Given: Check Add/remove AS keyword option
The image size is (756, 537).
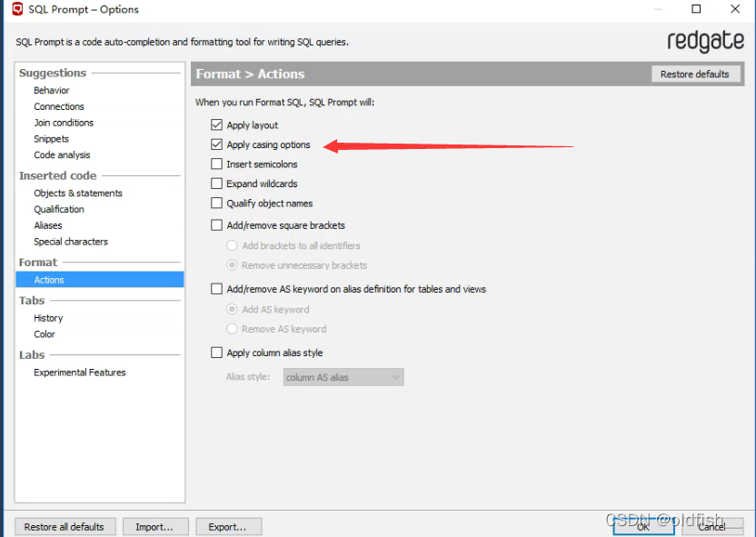Looking at the screenshot, I should pos(216,289).
